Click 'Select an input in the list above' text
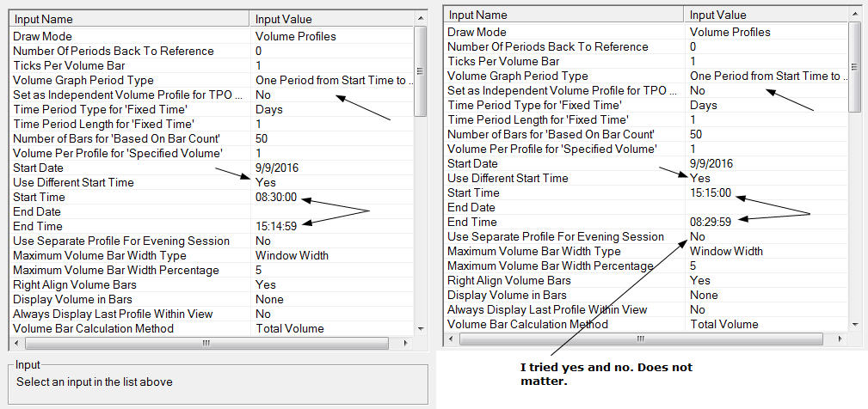Image resolution: width=868 pixels, height=409 pixels. pos(95,382)
